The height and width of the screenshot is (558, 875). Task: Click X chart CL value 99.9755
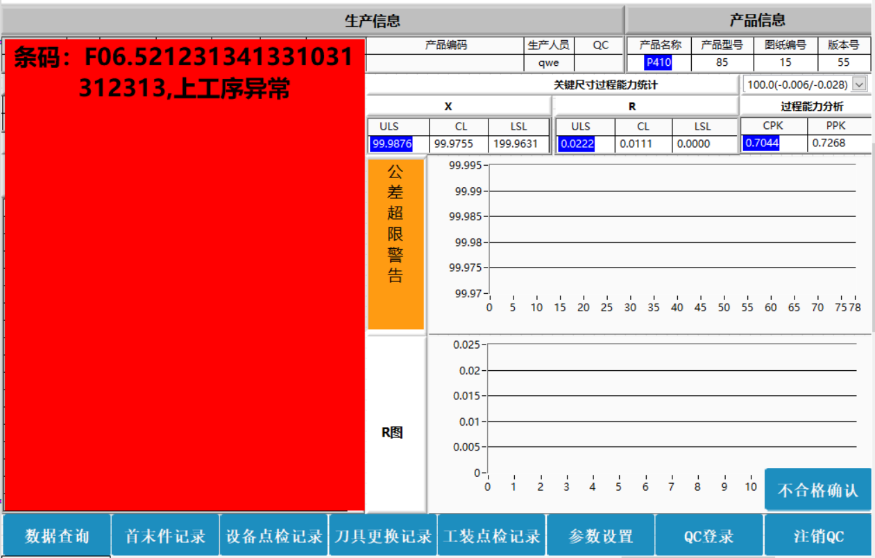click(459, 144)
